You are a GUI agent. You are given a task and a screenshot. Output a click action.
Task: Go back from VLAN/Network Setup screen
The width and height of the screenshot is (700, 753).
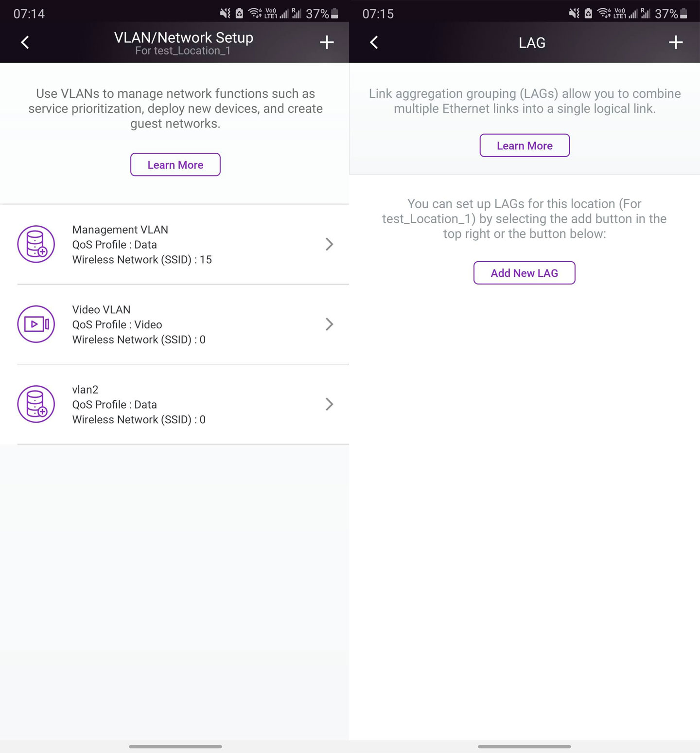[x=25, y=42]
